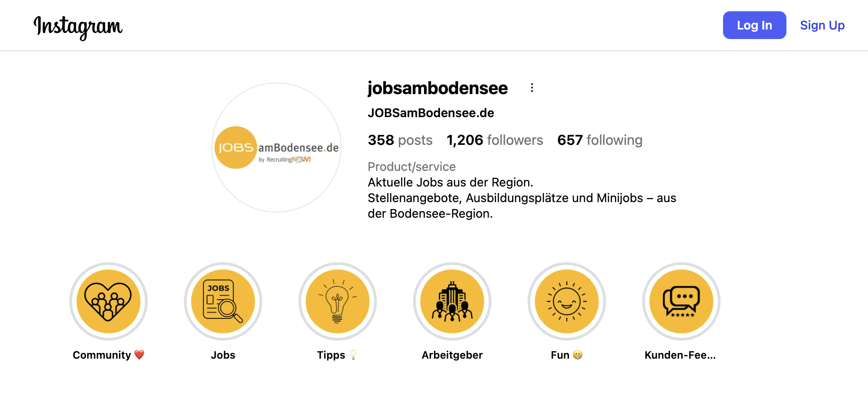Image resolution: width=868 pixels, height=412 pixels.
Task: Open the Jobs highlight magnifier icon
Action: 223,301
